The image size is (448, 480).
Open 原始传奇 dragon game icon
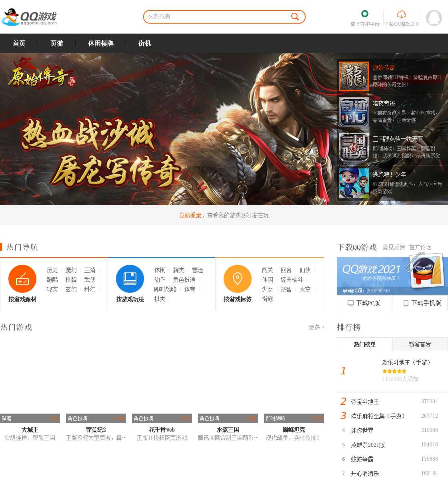coord(354,76)
